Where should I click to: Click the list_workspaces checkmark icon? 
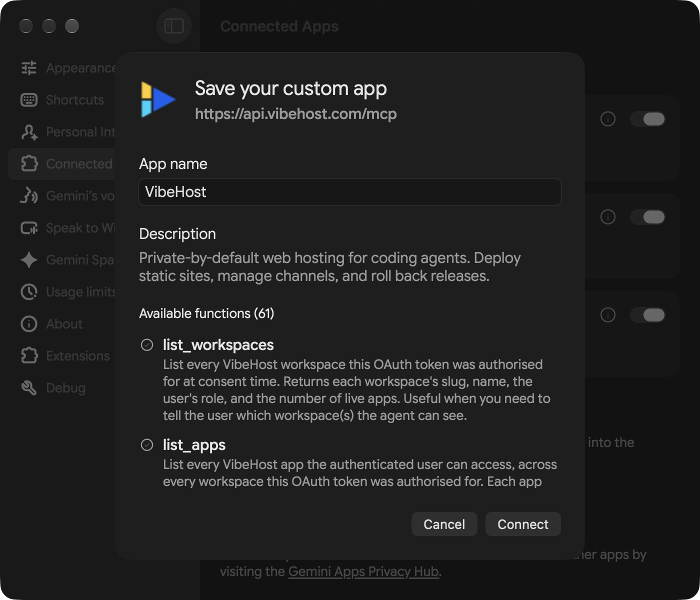pos(147,345)
